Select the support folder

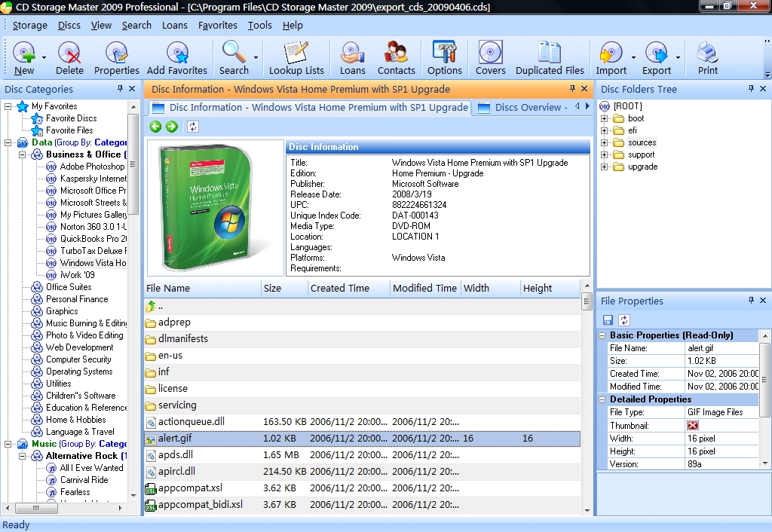point(641,154)
